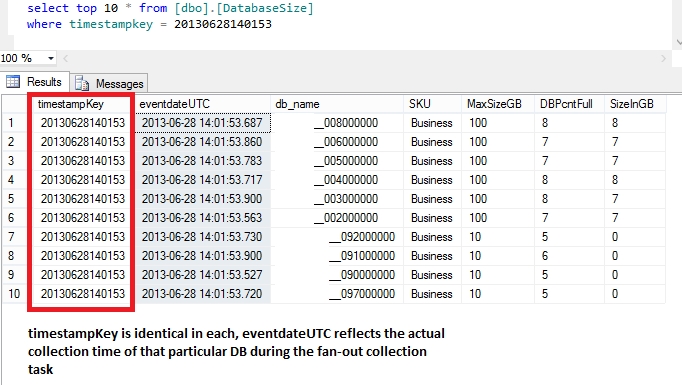
Task: Click the editor vertical scroll down arrow
Action: (x=679, y=42)
